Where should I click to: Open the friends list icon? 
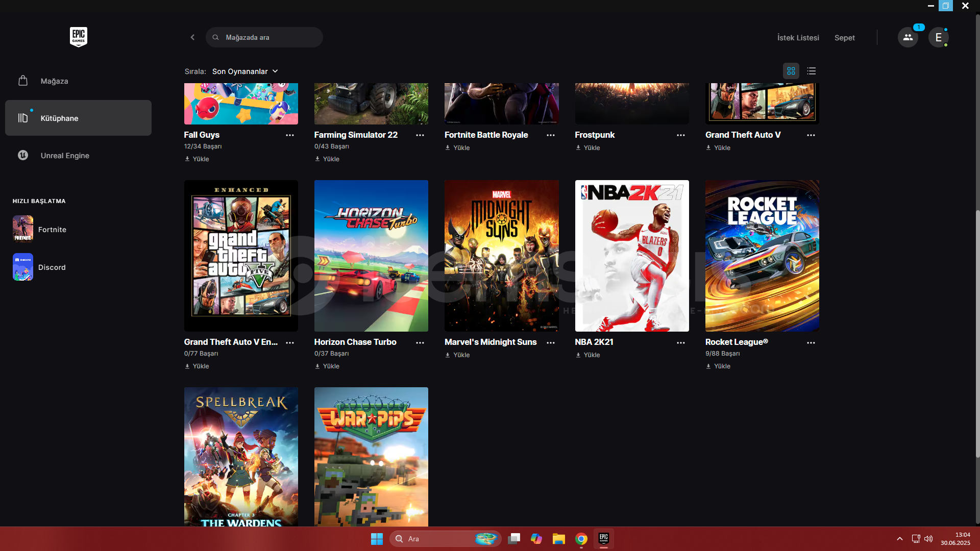pyautogui.click(x=908, y=37)
